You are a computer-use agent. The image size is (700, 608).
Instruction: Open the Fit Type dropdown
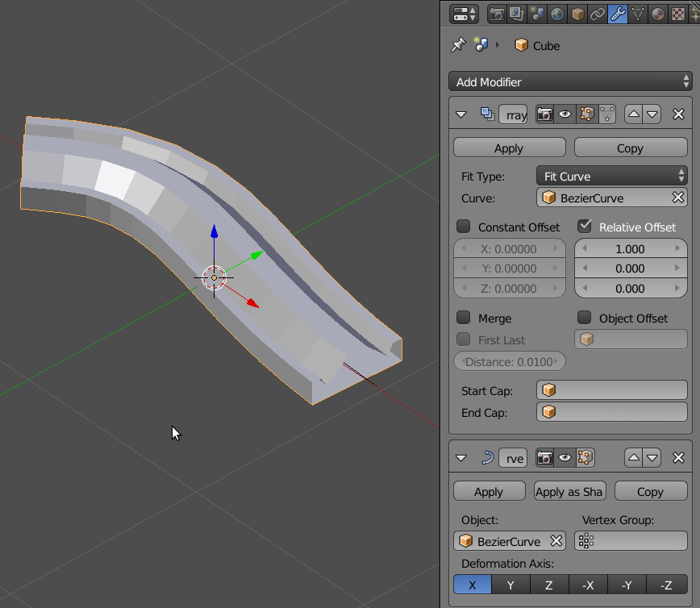(x=611, y=175)
